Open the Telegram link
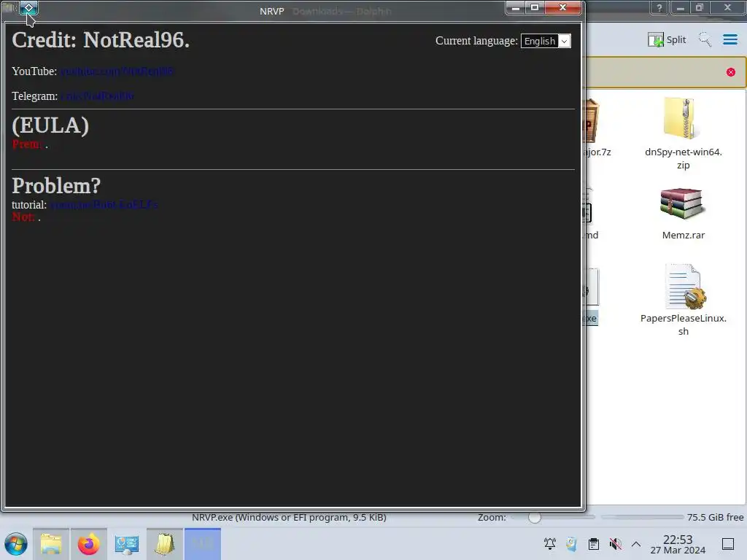Image resolution: width=747 pixels, height=560 pixels. point(97,96)
